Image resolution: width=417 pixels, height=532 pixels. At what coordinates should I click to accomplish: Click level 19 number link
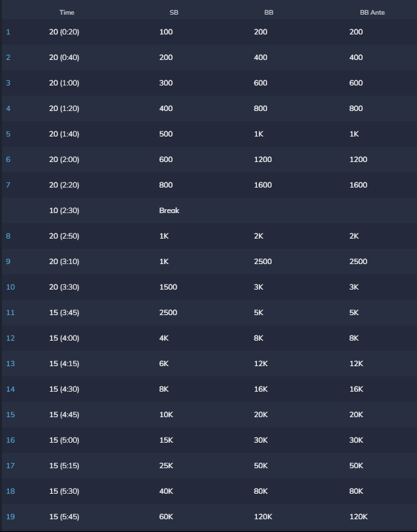click(x=10, y=517)
